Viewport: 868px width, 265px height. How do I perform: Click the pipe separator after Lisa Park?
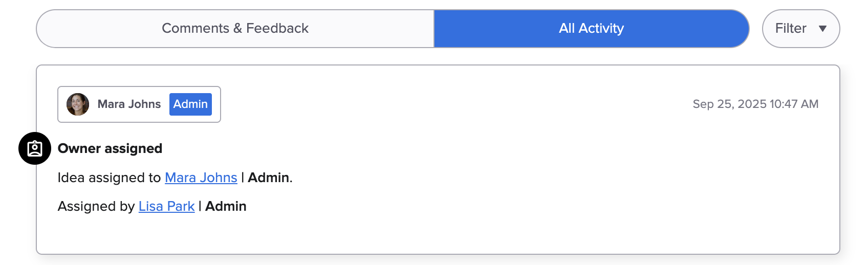tap(200, 206)
